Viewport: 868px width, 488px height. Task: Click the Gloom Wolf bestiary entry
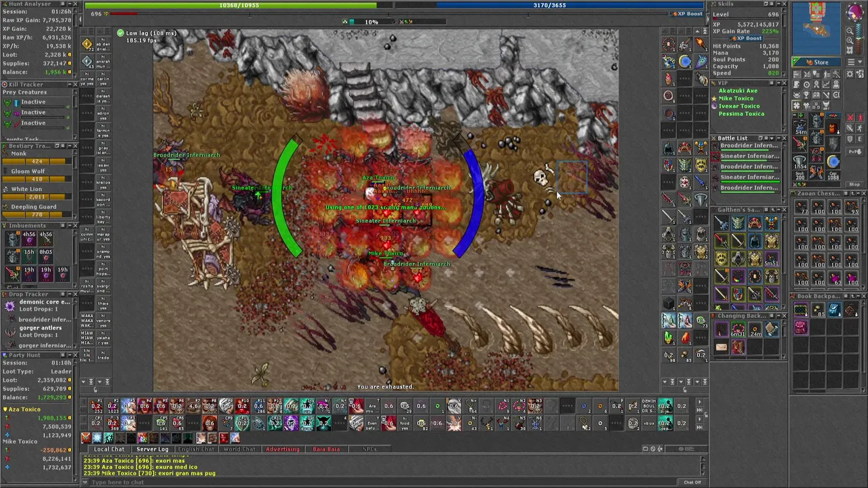(38, 176)
